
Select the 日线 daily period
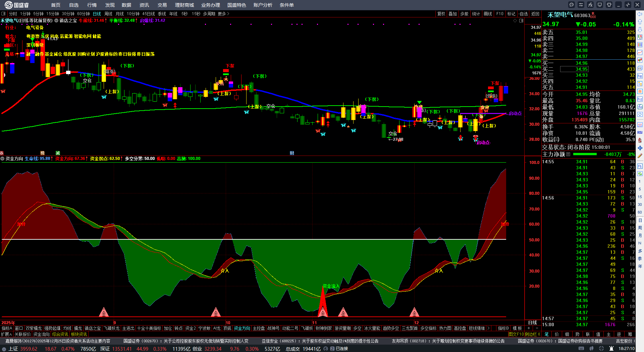pos(97,14)
